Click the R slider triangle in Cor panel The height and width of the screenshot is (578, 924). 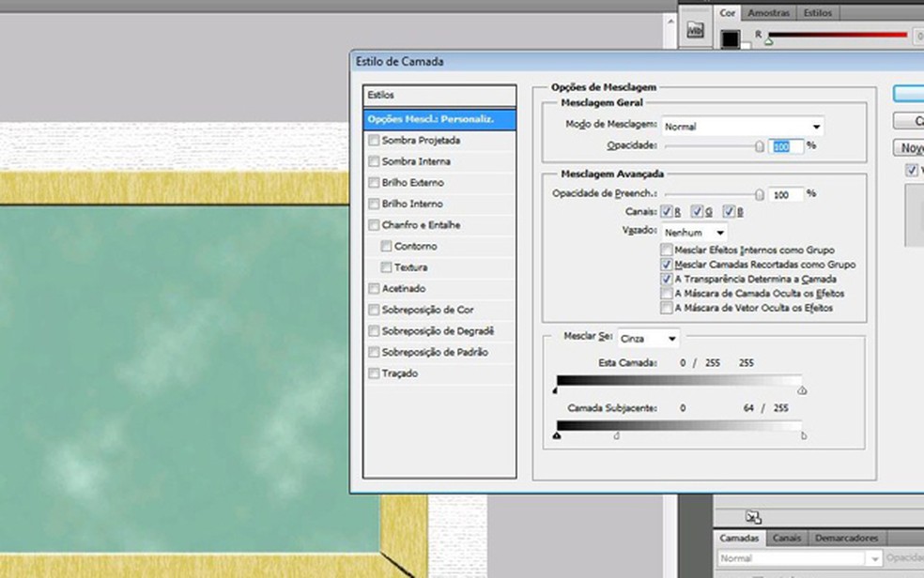[769, 42]
